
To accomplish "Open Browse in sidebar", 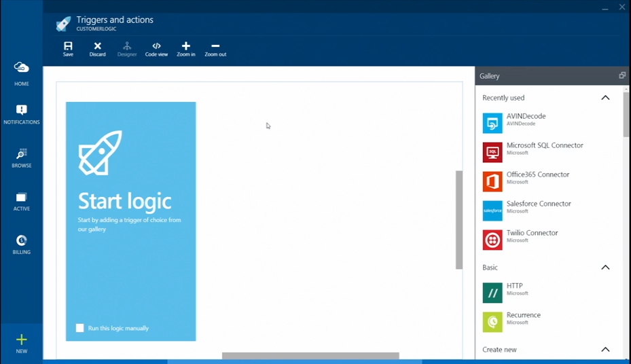I will click(21, 158).
